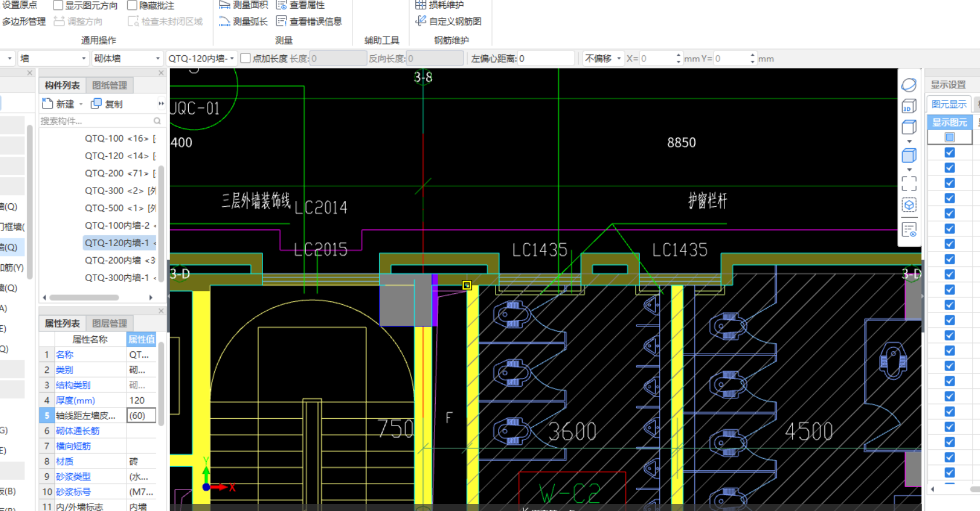Click the Y offset spinner arrows
The height and width of the screenshot is (511, 980).
point(752,59)
